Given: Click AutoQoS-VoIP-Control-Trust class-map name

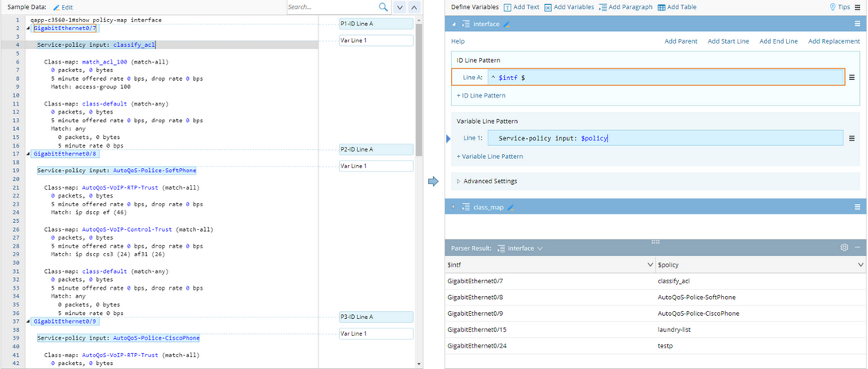Looking at the screenshot, I should point(128,229).
